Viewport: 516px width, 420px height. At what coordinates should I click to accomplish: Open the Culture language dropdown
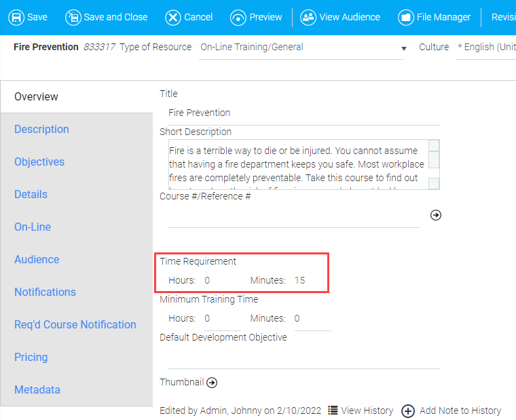click(x=485, y=47)
